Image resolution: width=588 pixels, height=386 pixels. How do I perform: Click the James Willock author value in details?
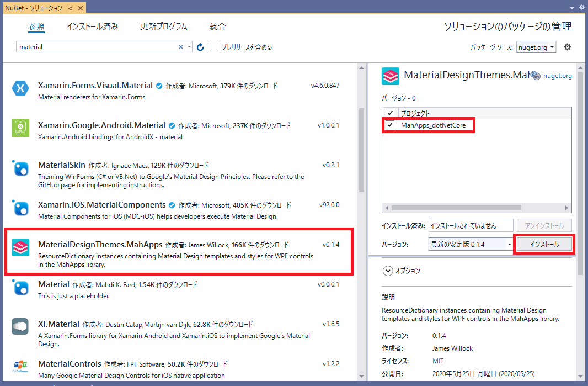[x=452, y=348]
